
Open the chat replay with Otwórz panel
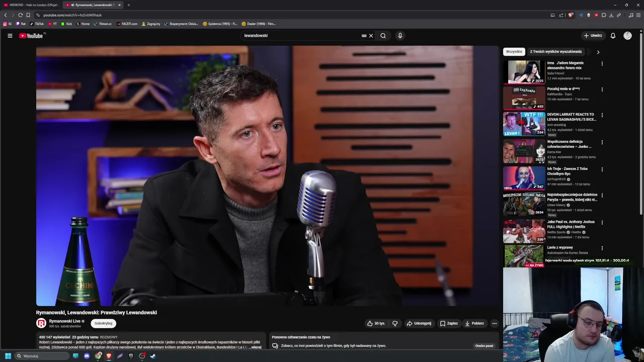click(484, 346)
